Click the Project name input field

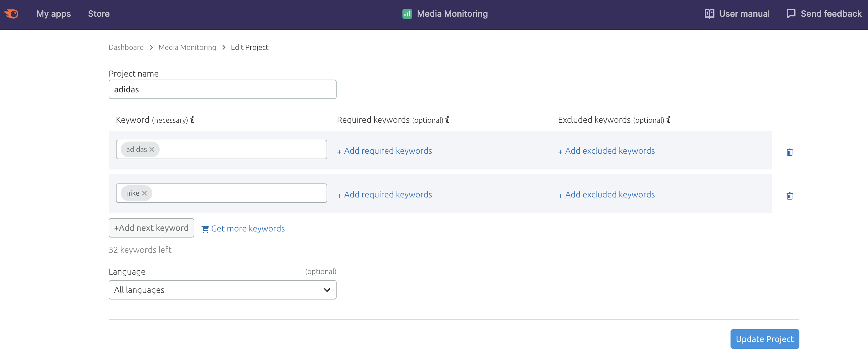[x=222, y=89]
